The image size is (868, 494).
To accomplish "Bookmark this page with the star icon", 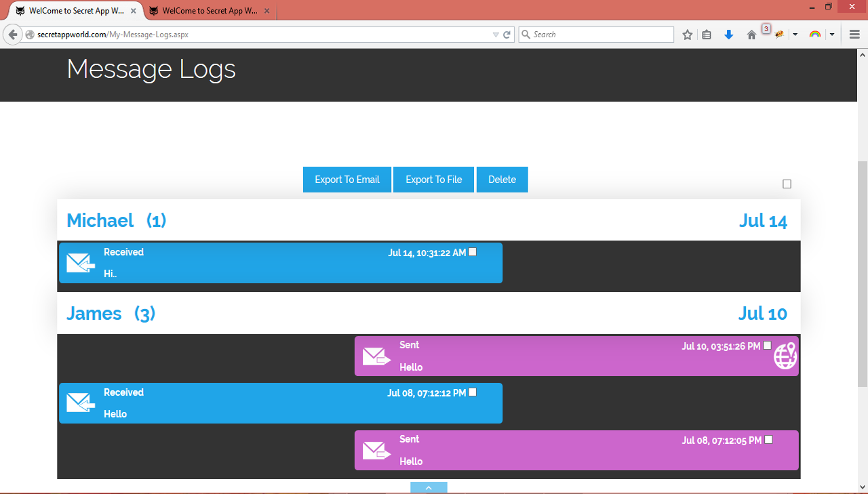I will (688, 35).
